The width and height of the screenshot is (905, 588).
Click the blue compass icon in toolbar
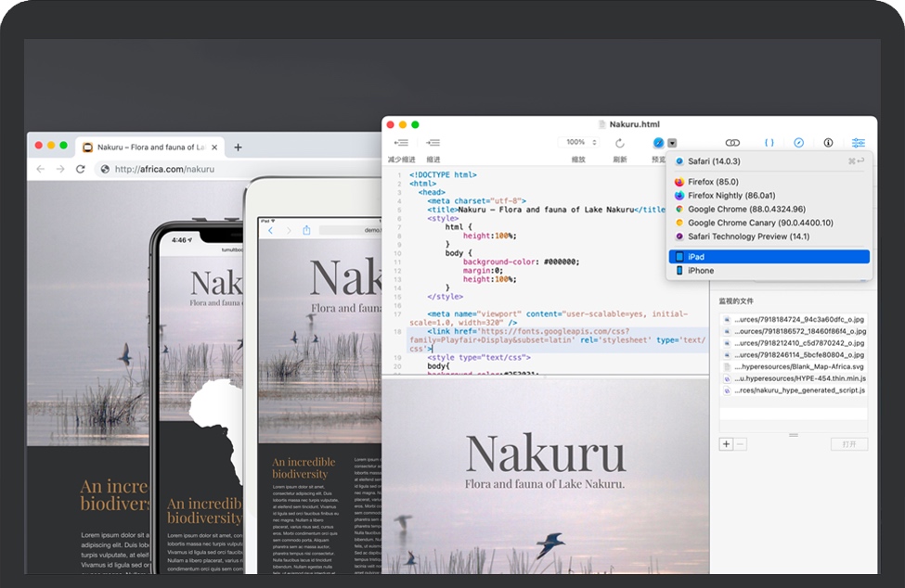click(x=798, y=143)
